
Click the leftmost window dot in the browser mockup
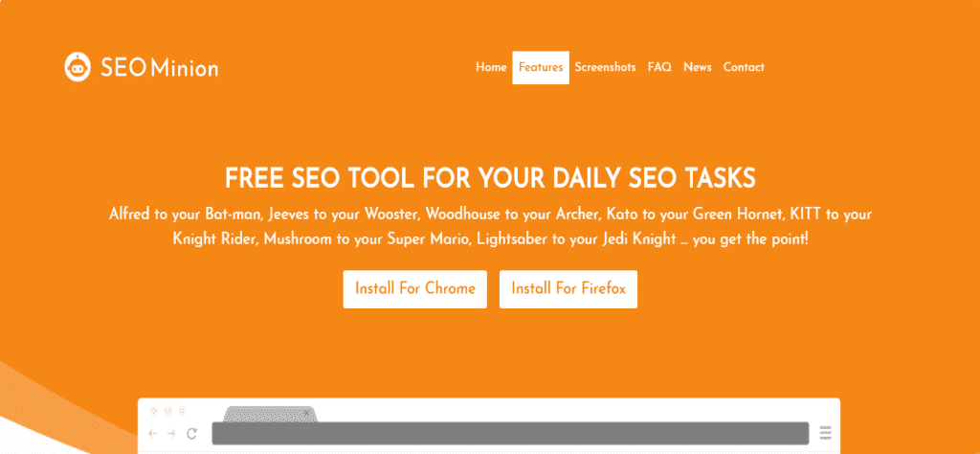[154, 411]
